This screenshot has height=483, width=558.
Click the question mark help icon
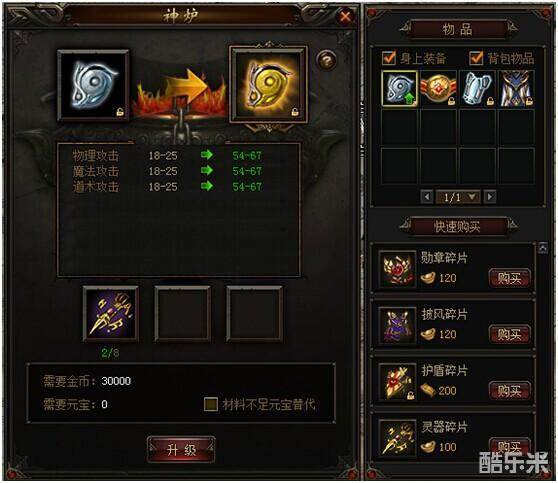[327, 60]
